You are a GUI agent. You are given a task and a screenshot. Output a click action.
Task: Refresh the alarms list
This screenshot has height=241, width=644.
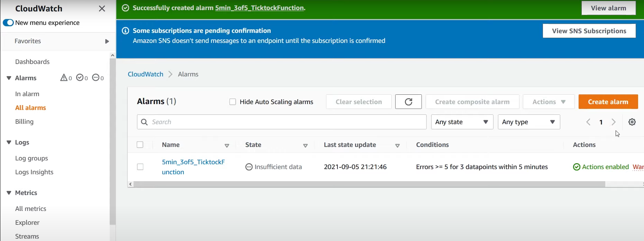pos(408,102)
